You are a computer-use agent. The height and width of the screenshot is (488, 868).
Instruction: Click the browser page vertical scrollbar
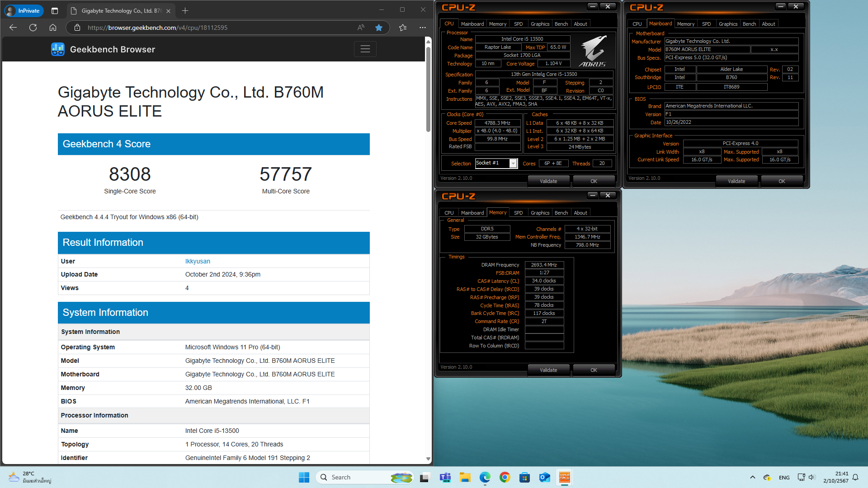point(428,89)
